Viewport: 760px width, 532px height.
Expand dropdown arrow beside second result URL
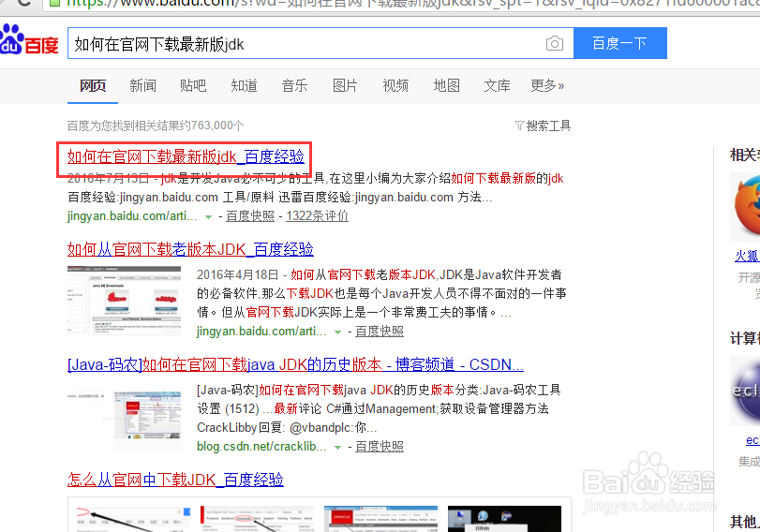point(338,332)
